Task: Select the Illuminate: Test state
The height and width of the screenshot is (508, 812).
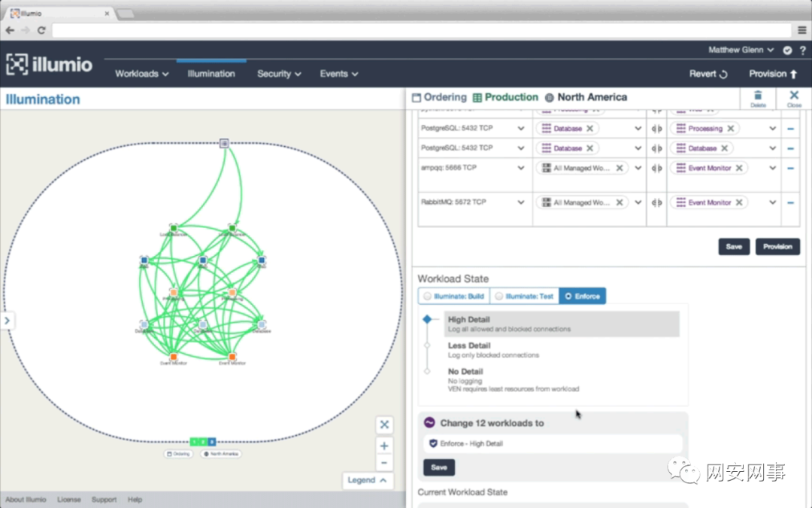Action: (x=525, y=297)
